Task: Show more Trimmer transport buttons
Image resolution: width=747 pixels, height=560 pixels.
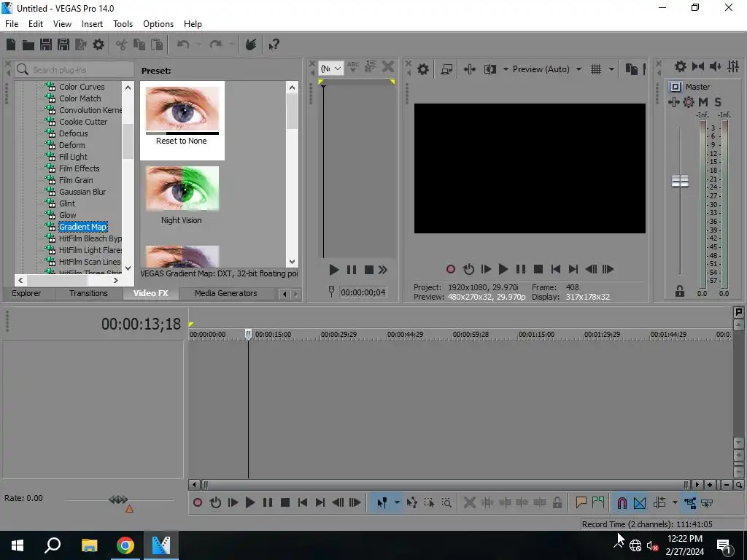Action: pos(383,270)
